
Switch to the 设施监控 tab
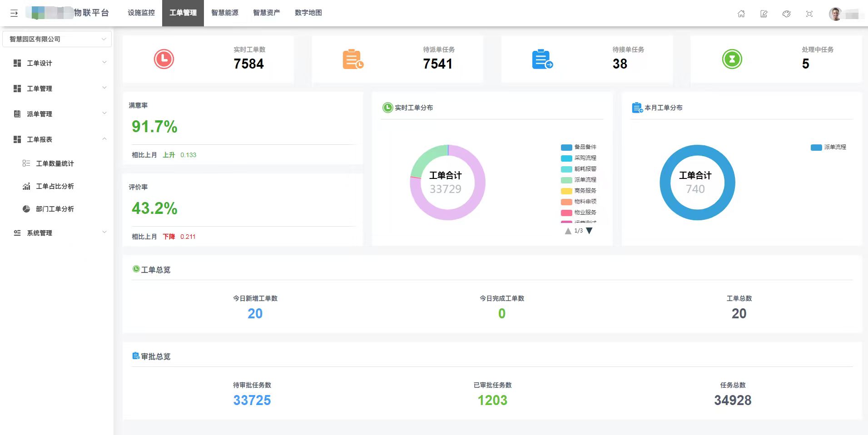(x=141, y=13)
